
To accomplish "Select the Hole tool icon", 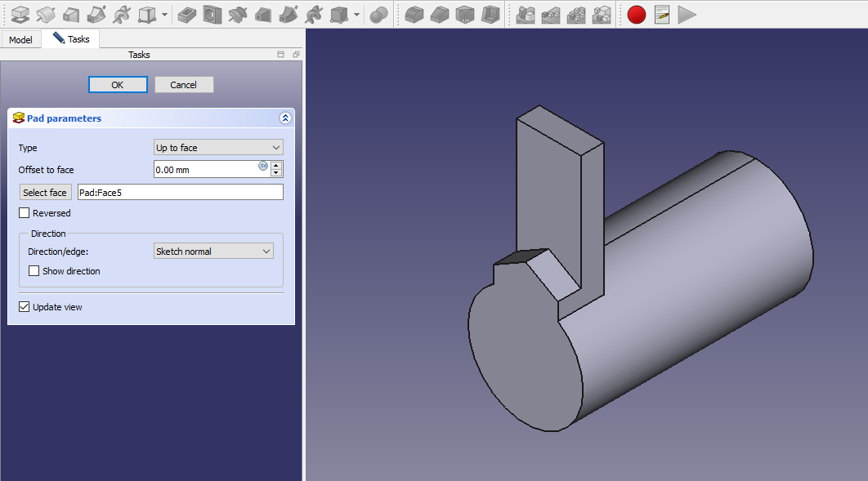I will coord(213,14).
